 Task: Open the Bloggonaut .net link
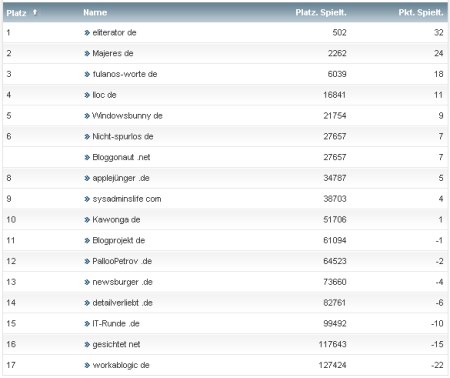pos(121,157)
